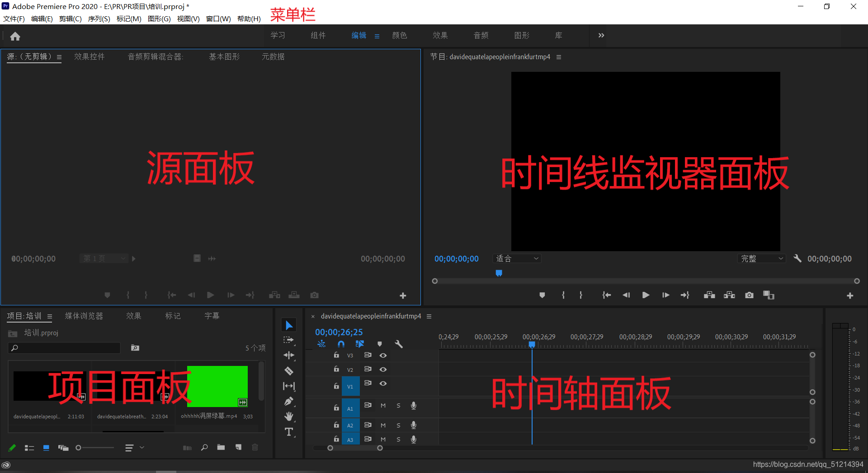Play in Program Monitor
868x473 pixels.
click(646, 295)
